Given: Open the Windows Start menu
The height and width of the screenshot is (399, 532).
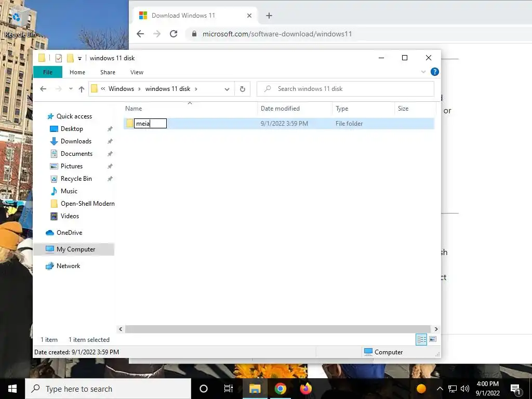Looking at the screenshot, I should (x=12, y=389).
